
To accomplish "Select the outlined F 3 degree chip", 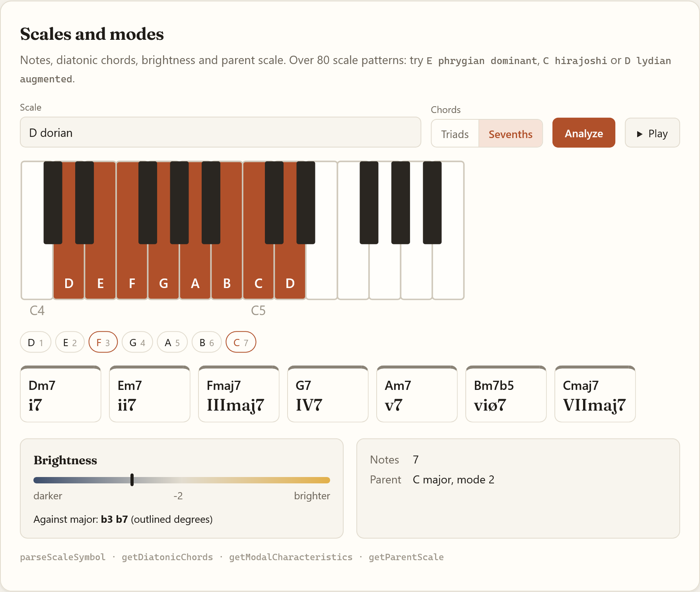I will 103,342.
